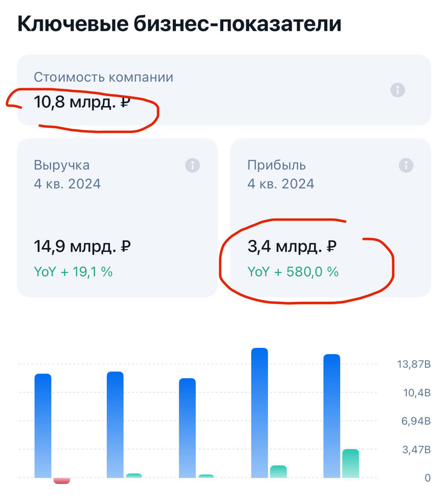The image size is (448, 501).
Task: Tap the 14,9 млрд. ₽ revenue value
Action: point(82,247)
